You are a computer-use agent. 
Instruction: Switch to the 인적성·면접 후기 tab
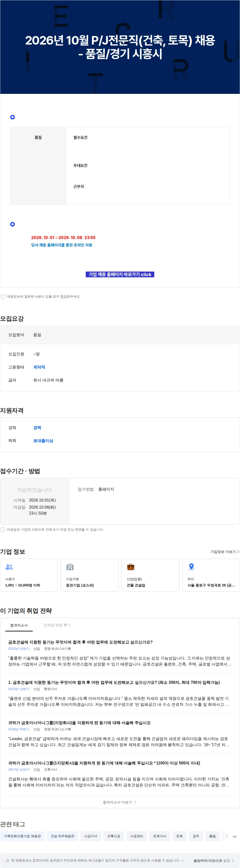coord(57,625)
